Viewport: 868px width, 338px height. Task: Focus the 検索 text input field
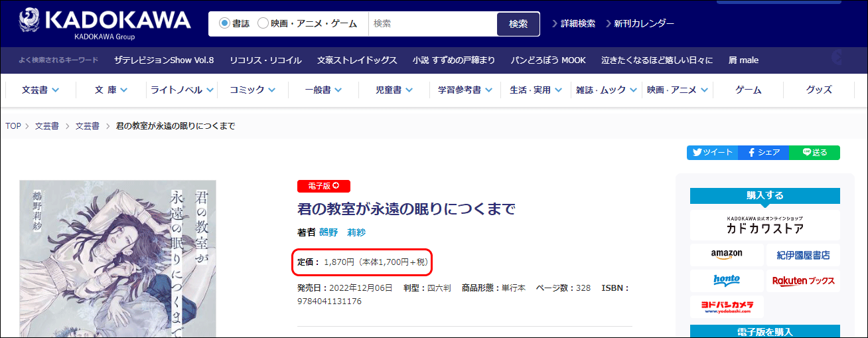pyautogui.click(x=432, y=24)
